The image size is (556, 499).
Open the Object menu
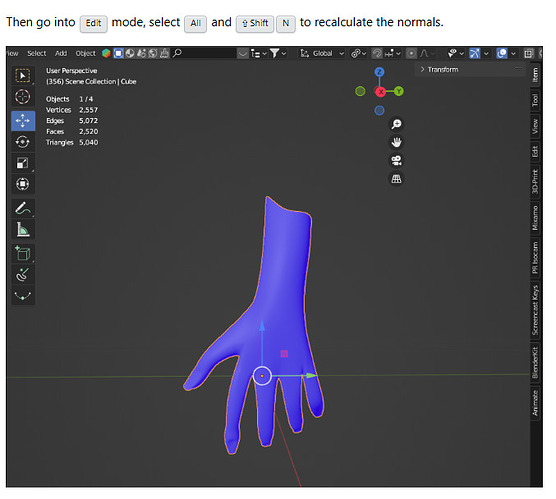tap(85, 54)
